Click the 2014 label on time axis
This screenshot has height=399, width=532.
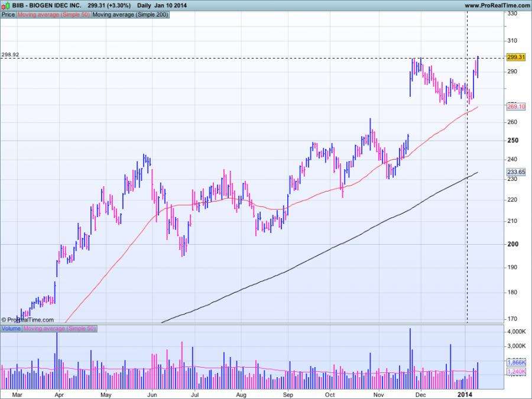[465, 395]
